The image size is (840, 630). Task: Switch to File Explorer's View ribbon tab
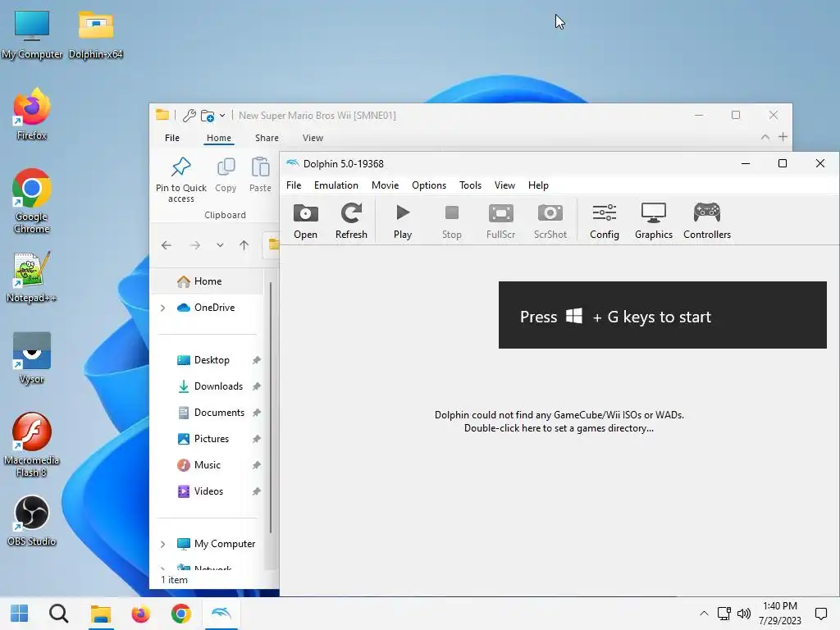(x=313, y=138)
